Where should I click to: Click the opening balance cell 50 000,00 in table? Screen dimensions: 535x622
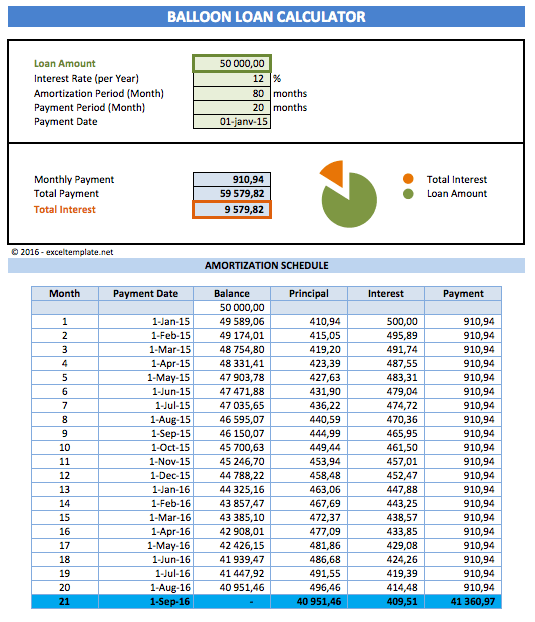click(x=232, y=307)
